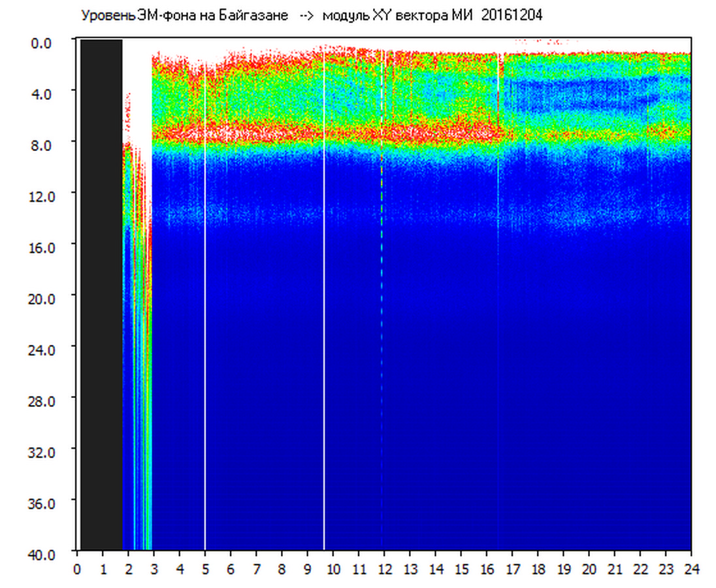The height and width of the screenshot is (588, 716).
Task: Click the x-axis tick label 3
Action: click(154, 568)
